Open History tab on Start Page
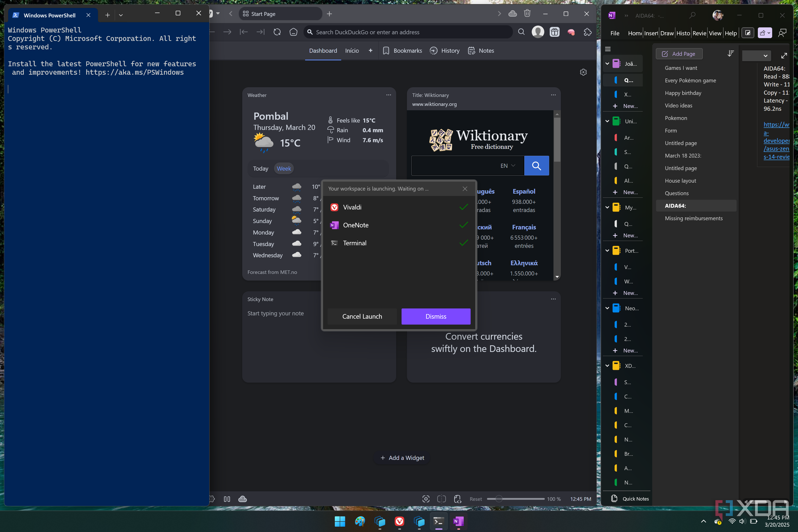This screenshot has height=532, width=798. [x=445, y=51]
